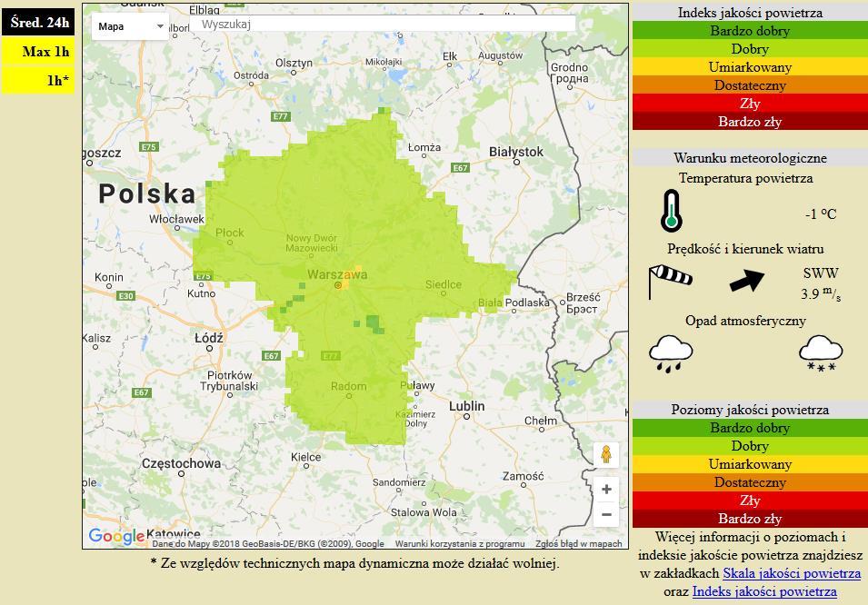This screenshot has width=868, height=605.
Task: Click the rain cloud precipitation icon
Action: point(671,353)
